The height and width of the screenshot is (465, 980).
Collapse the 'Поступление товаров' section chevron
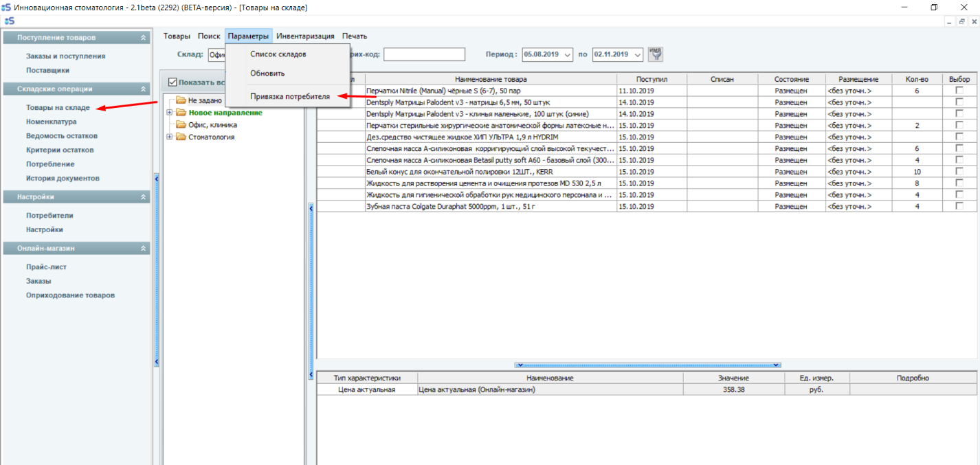tap(143, 38)
